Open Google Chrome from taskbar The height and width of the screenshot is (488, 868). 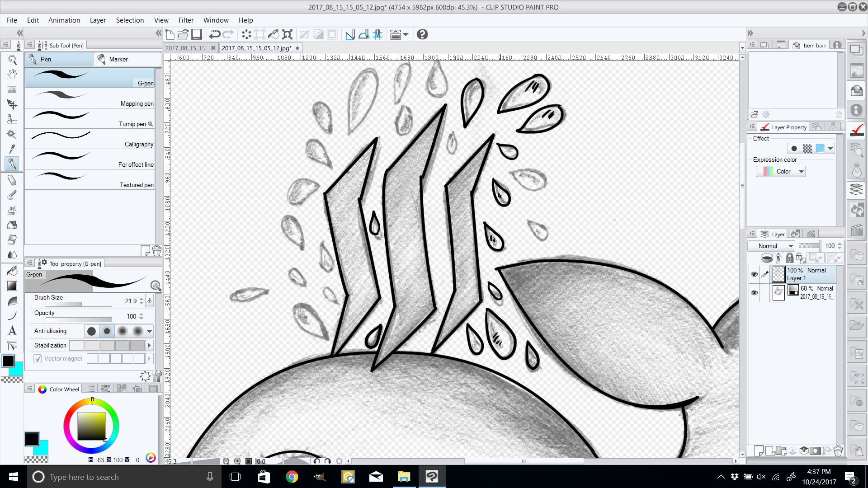292,477
